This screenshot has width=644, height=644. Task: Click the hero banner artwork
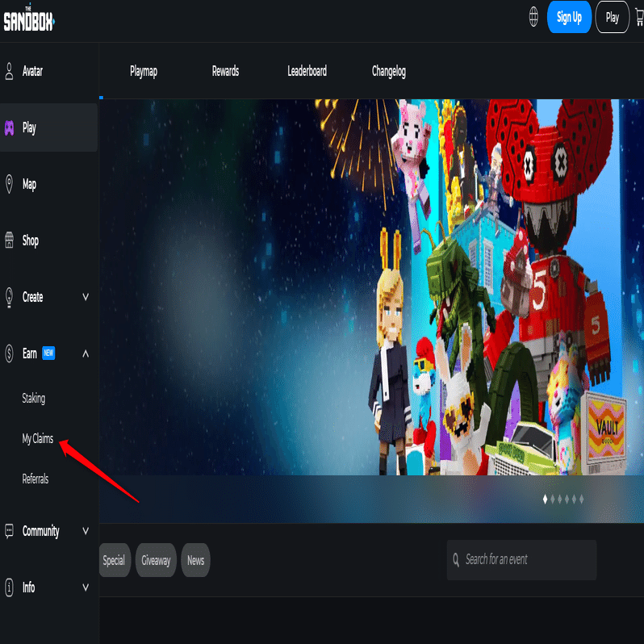tap(371, 287)
